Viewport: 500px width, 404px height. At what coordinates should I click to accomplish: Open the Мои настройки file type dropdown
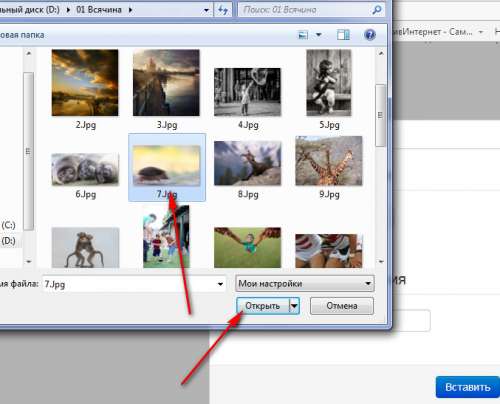pyautogui.click(x=305, y=284)
